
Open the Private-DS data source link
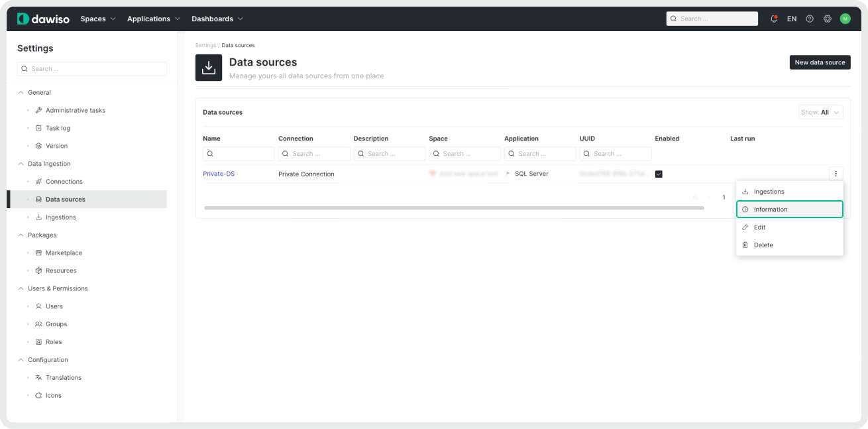click(219, 174)
